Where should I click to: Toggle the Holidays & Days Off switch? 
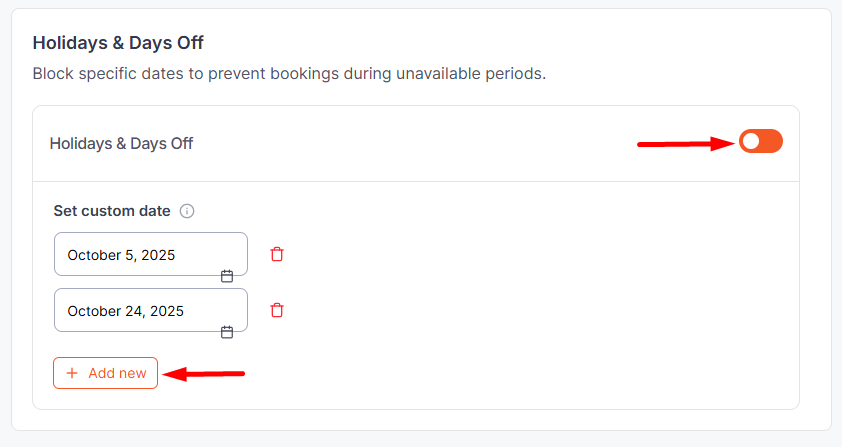point(761,142)
